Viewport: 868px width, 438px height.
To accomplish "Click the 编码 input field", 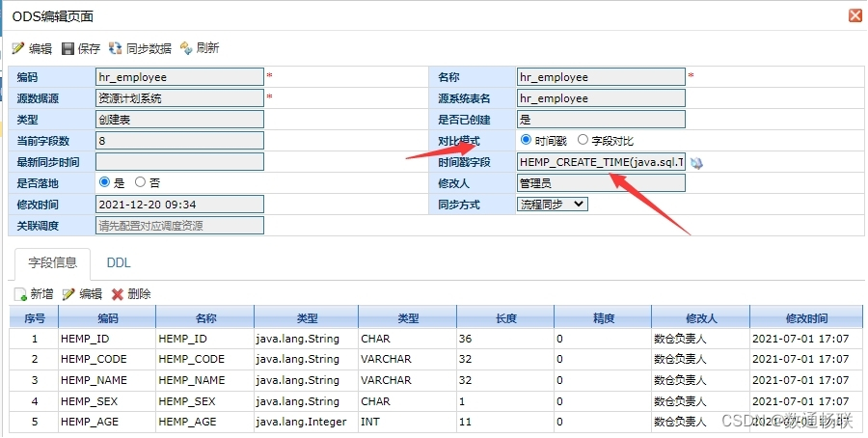I will pos(180,77).
